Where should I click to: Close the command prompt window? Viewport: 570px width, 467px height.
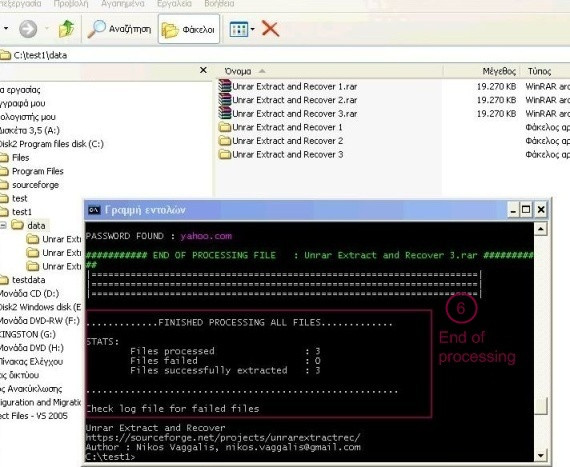click(541, 210)
